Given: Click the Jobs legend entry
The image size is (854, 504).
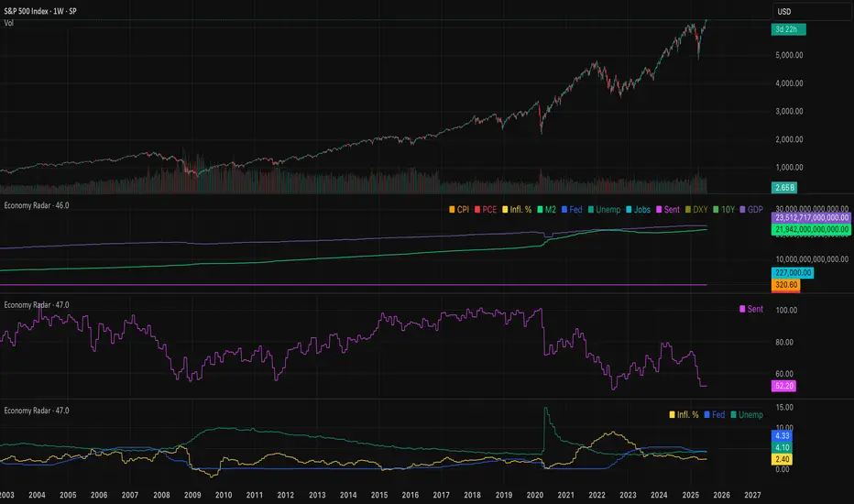Looking at the screenshot, I should click(x=639, y=210).
